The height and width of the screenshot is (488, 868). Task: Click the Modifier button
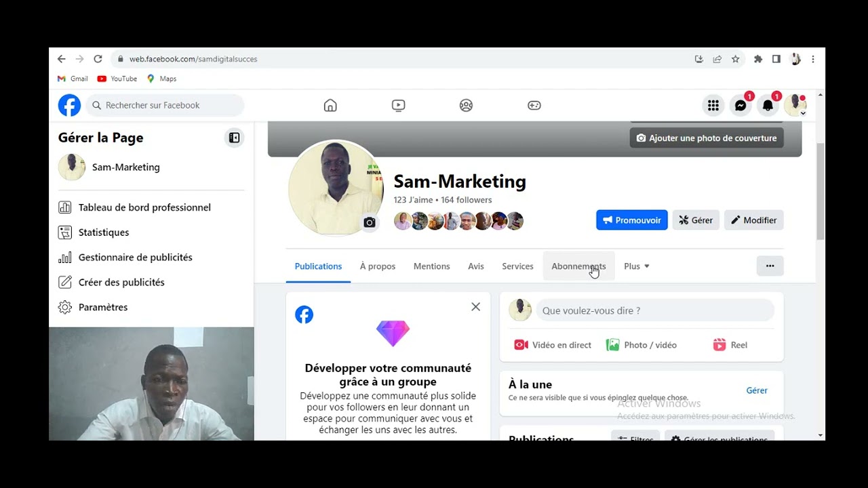coord(754,220)
